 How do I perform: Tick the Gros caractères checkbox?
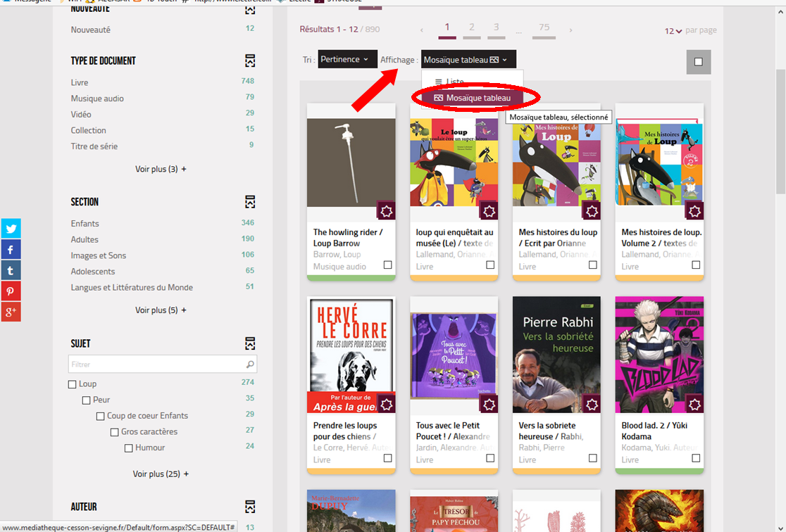coord(114,432)
